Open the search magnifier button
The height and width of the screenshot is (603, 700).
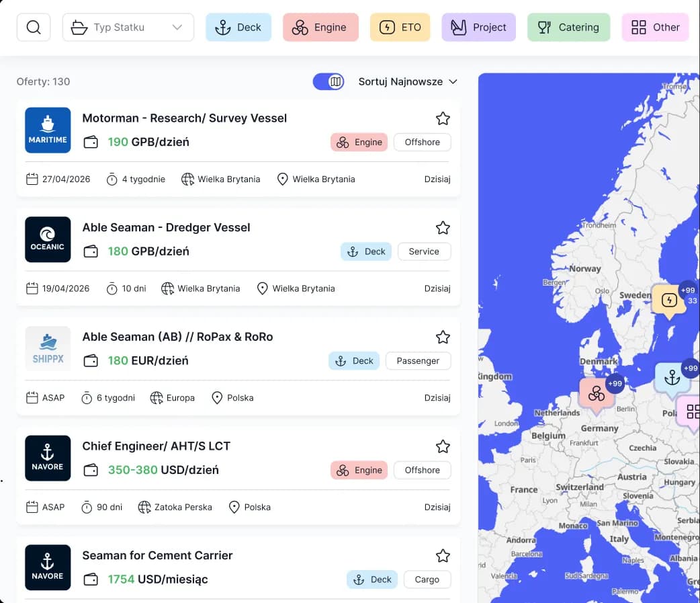34,28
